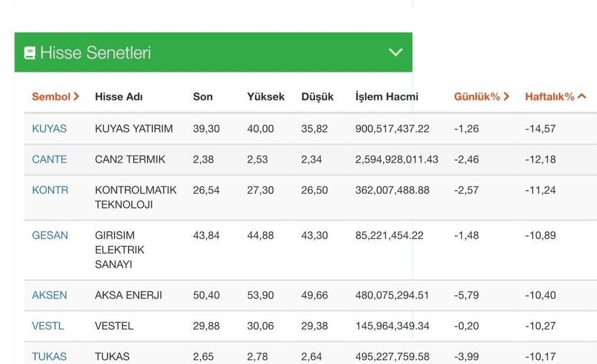This screenshot has width=597, height=364.
Task: Sort stocks by Günlük% change
Action: pyautogui.click(x=480, y=96)
